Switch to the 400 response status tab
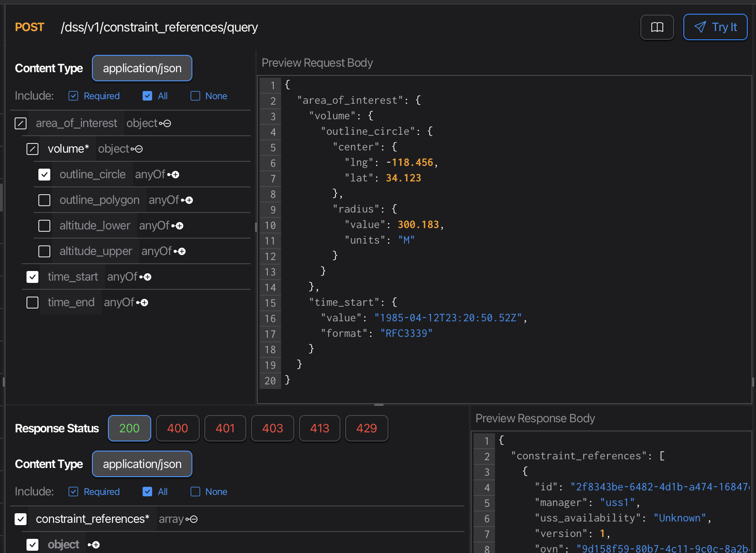Screen dimensions: 756x553 tap(177, 428)
